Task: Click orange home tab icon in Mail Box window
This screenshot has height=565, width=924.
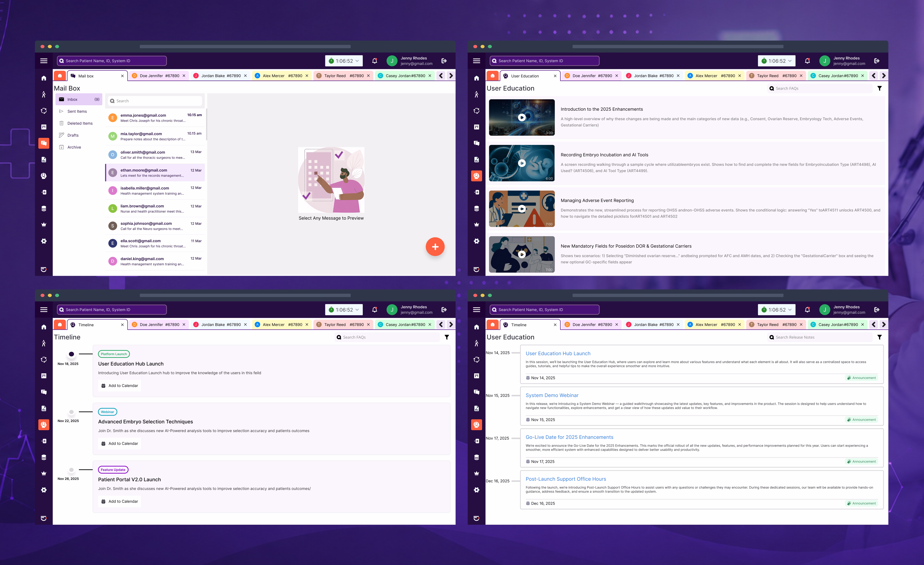Action: 60,76
